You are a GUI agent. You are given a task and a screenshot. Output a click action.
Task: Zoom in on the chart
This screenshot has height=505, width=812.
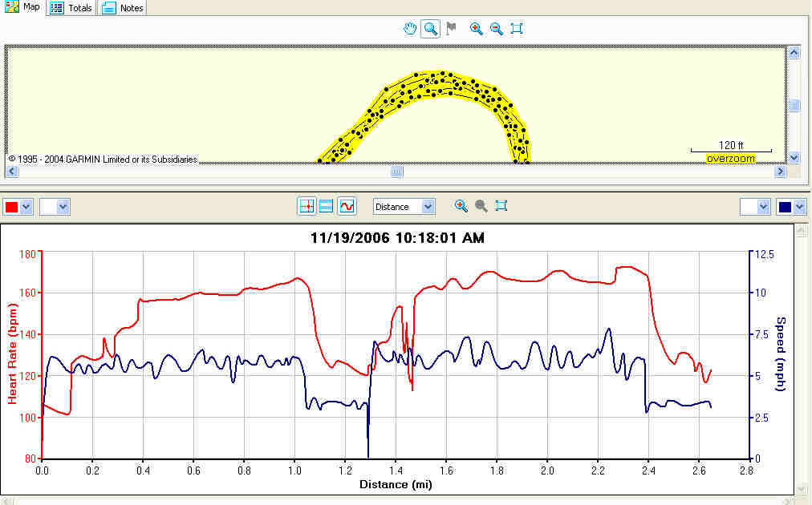point(461,206)
